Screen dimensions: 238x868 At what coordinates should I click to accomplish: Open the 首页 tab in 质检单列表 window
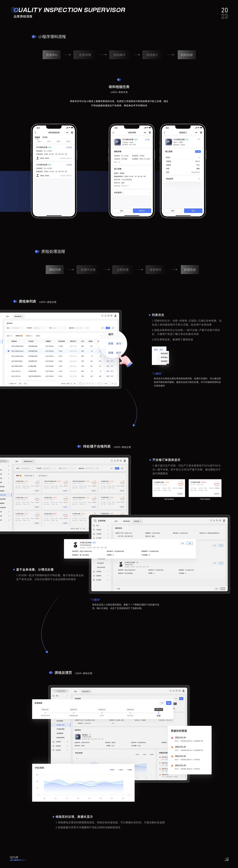click(x=7, y=316)
